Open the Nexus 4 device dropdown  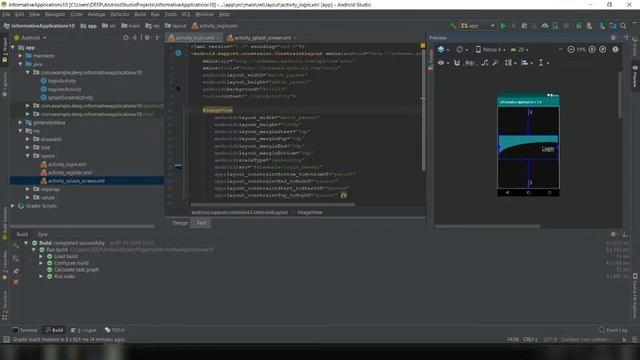click(491, 49)
